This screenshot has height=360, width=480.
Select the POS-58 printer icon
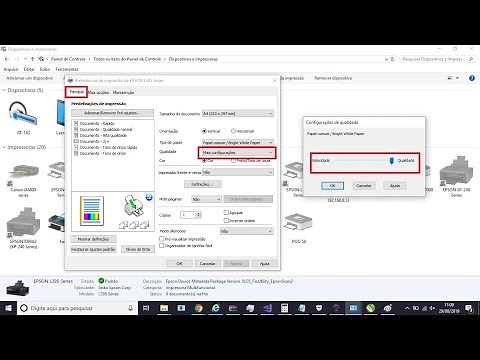[x=299, y=223]
